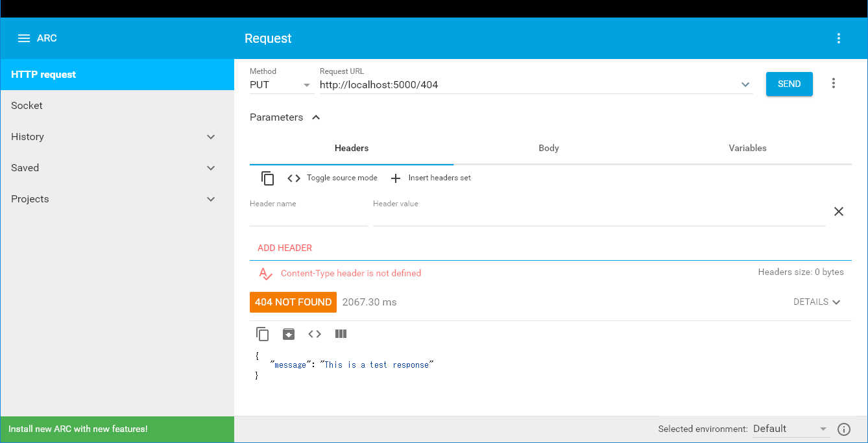Image resolution: width=868 pixels, height=443 pixels.
Task: Send the HTTP request
Action: pos(790,84)
